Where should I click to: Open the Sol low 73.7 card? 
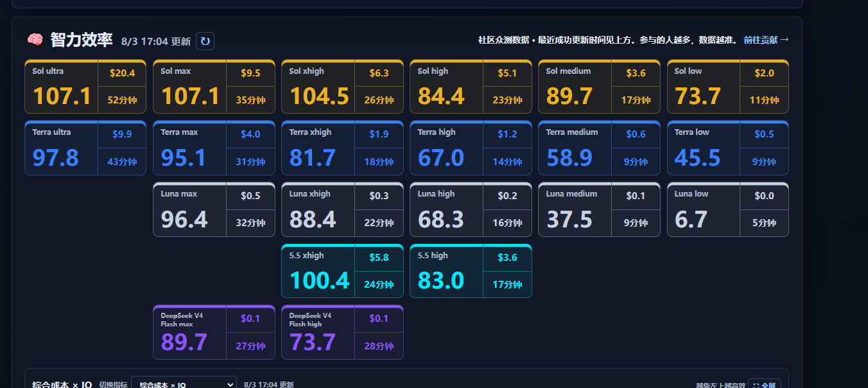[x=728, y=87]
